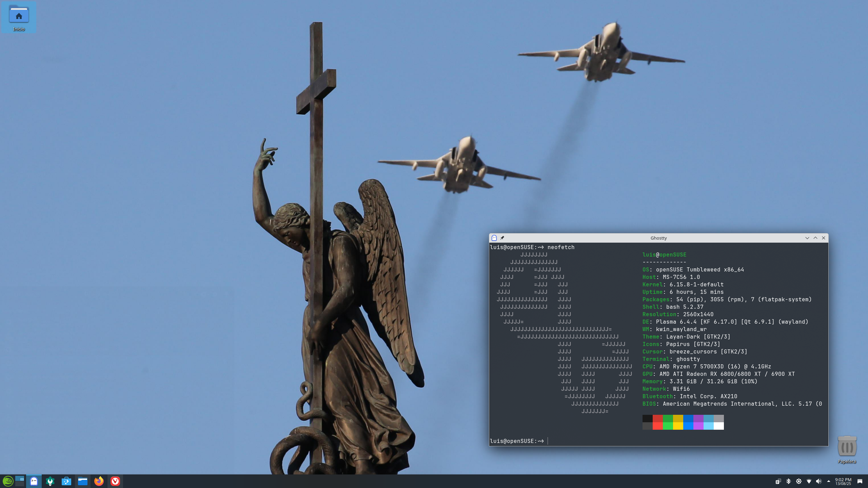The width and height of the screenshot is (868, 488).
Task: Open the Discover software store
Action: pyautogui.click(x=66, y=481)
